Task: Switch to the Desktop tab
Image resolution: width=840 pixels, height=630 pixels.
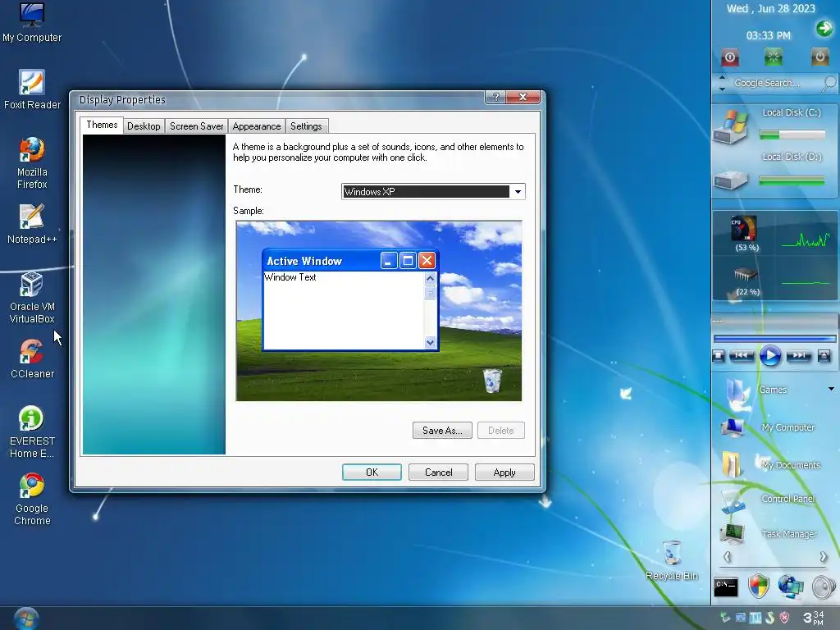Action: point(144,126)
